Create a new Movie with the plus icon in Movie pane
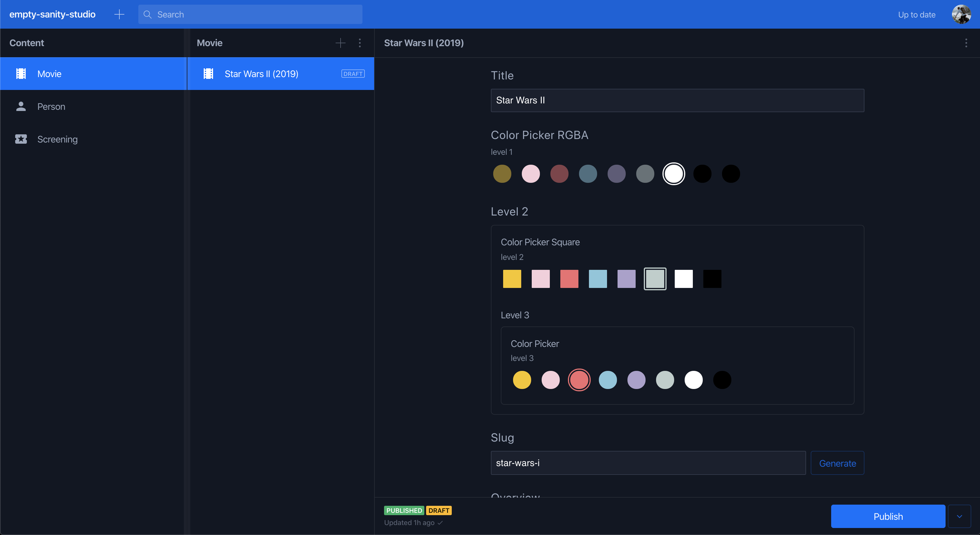Image resolution: width=980 pixels, height=535 pixels. click(341, 43)
